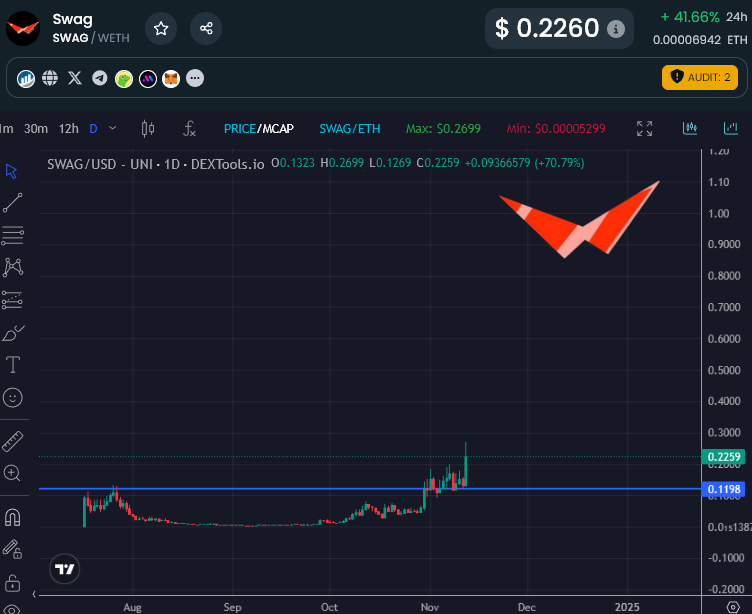The width and height of the screenshot is (752, 614).
Task: Click the MetaMask fox icon
Action: (x=171, y=78)
